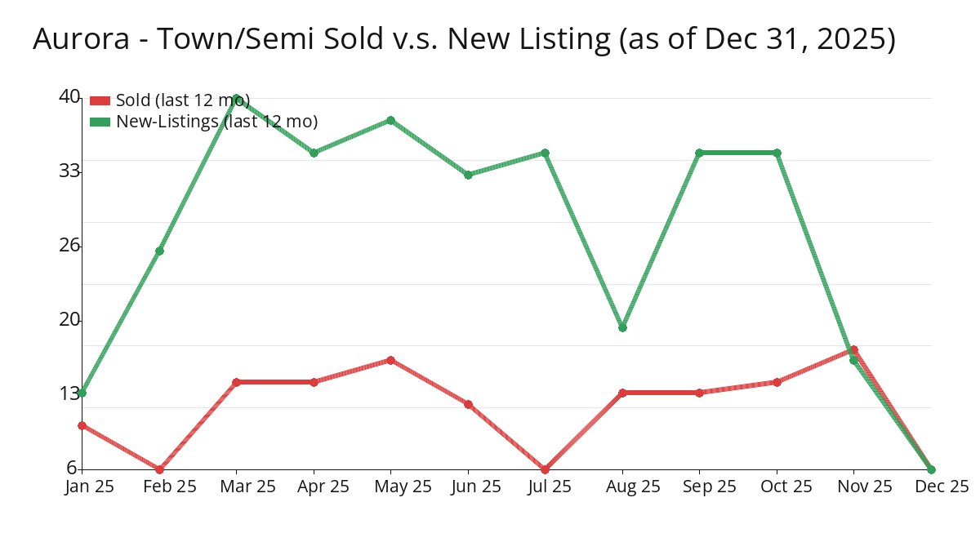Click the 40 y-axis tick label

pyautogui.click(x=69, y=97)
